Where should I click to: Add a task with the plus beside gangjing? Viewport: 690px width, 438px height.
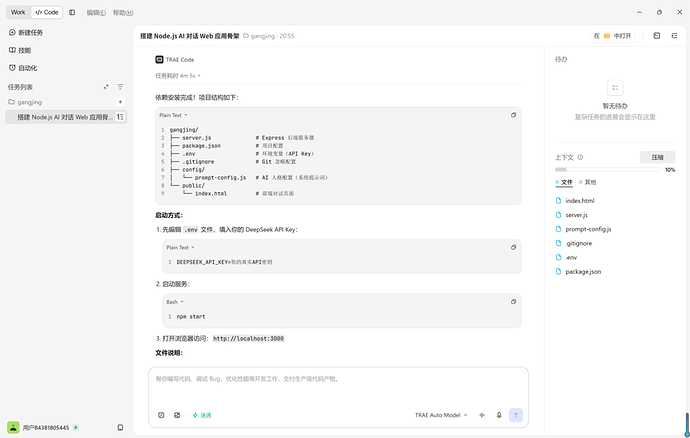pyautogui.click(x=120, y=102)
